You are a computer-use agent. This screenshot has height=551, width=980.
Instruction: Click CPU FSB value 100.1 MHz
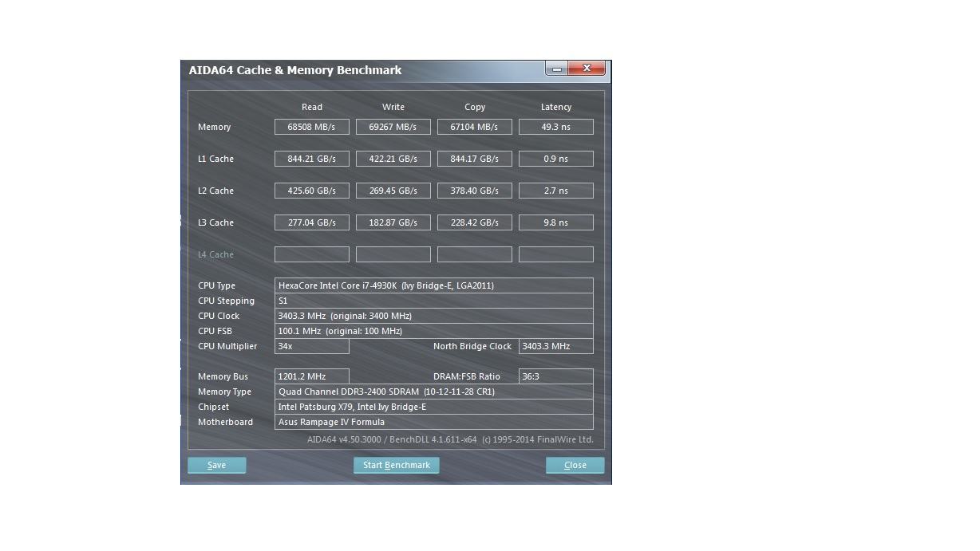coord(434,331)
